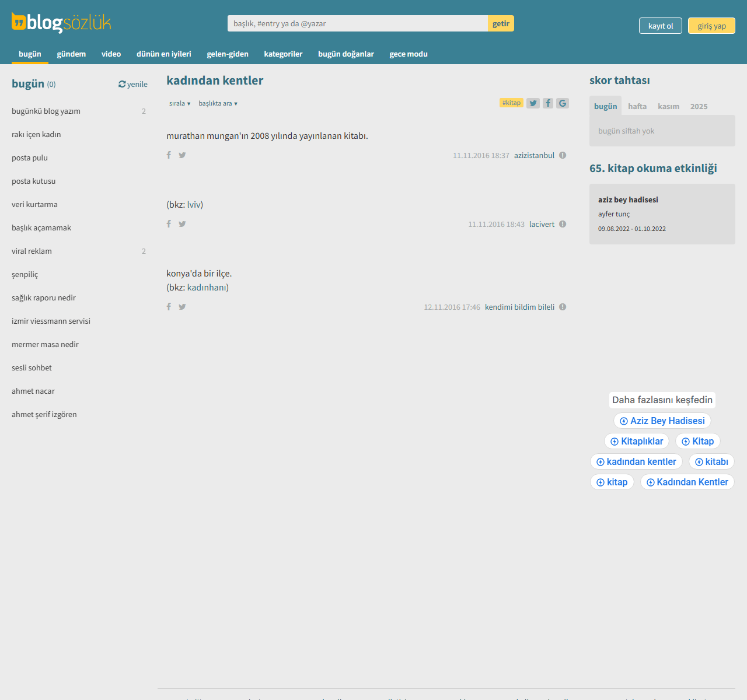Refresh the bugün list with yenile
The width and height of the screenshot is (747, 700).
click(133, 84)
